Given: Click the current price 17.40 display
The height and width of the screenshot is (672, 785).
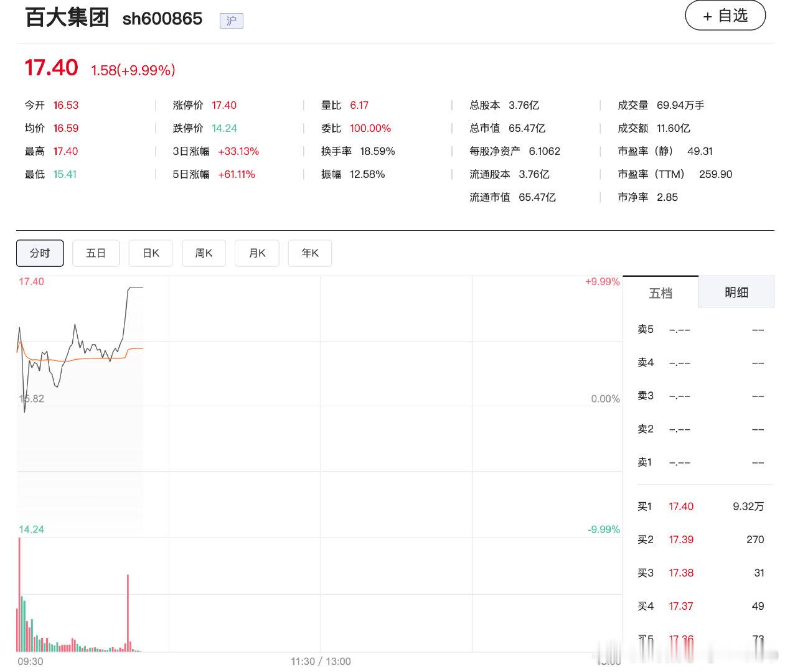Looking at the screenshot, I should [51, 68].
